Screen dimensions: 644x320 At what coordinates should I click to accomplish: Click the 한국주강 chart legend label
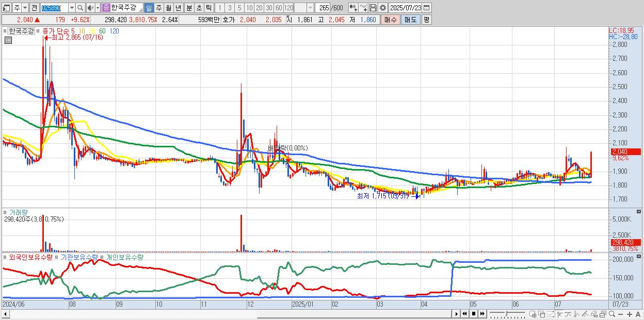(x=21, y=31)
